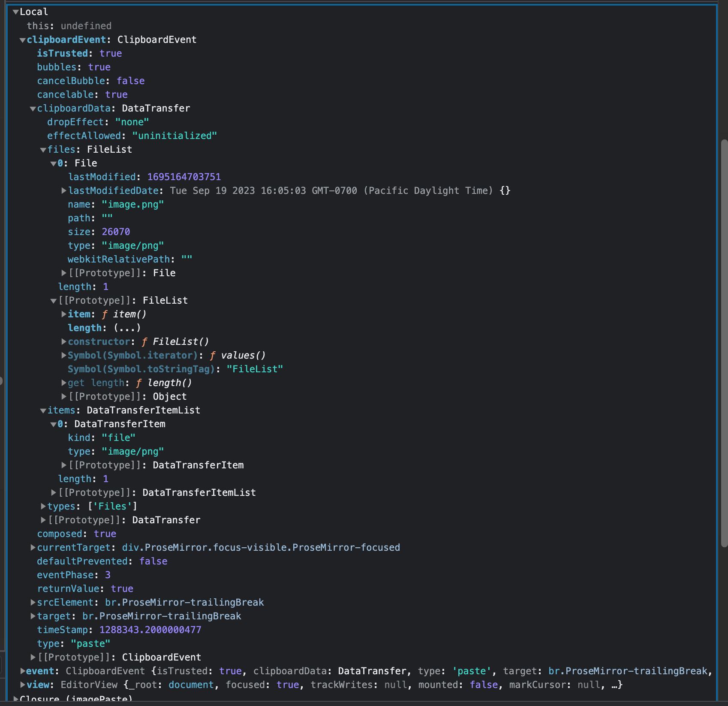Image resolution: width=728 pixels, height=706 pixels.
Task: Expand the currentTarget div element
Action: 33,547
